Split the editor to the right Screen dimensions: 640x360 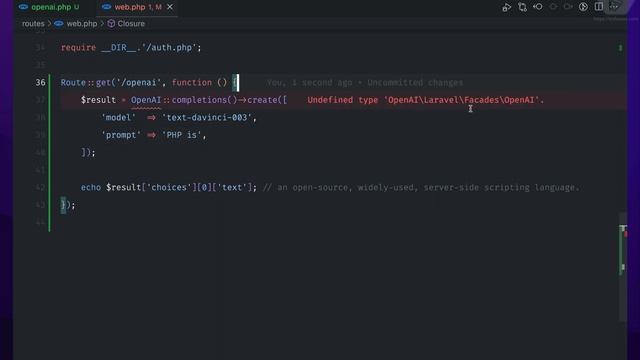pos(599,7)
